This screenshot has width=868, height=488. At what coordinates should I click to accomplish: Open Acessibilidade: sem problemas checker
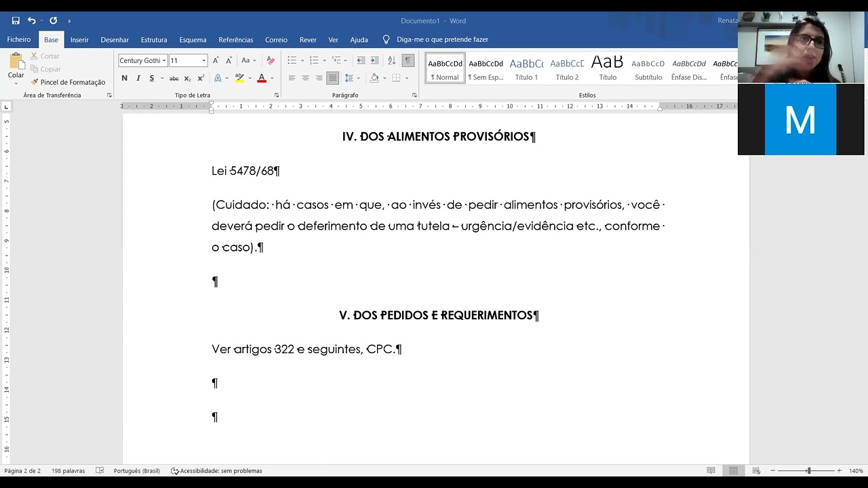point(216,470)
